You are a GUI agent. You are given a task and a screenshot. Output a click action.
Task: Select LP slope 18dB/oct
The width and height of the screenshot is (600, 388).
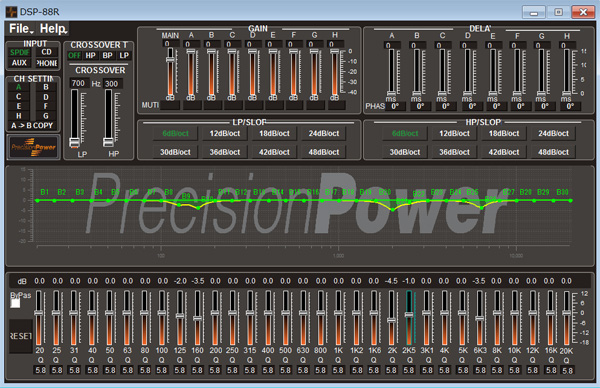click(274, 134)
